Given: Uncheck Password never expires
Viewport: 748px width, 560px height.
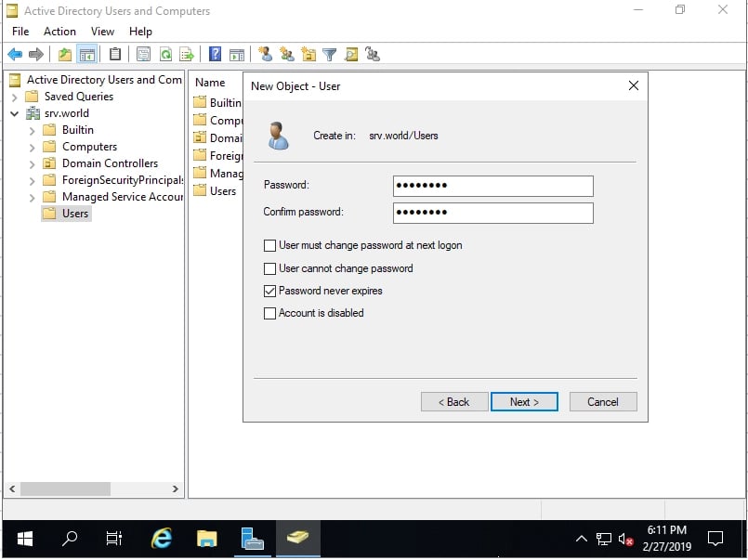Looking at the screenshot, I should tap(269, 292).
